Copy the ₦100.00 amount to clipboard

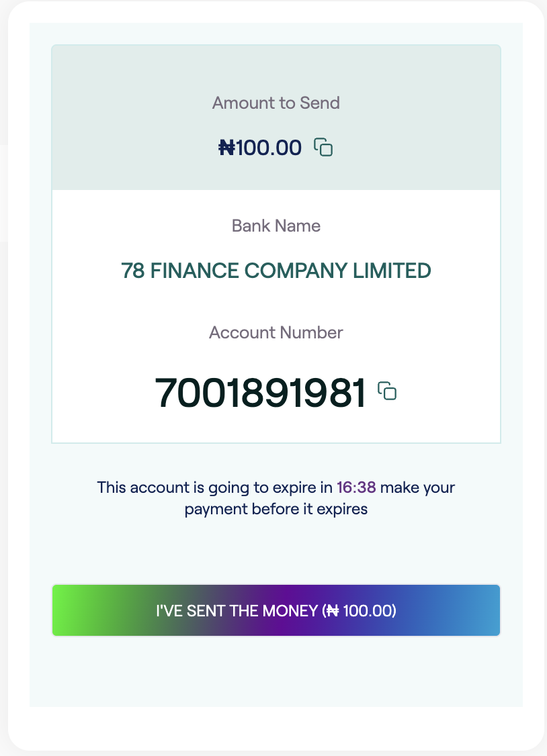[324, 147]
